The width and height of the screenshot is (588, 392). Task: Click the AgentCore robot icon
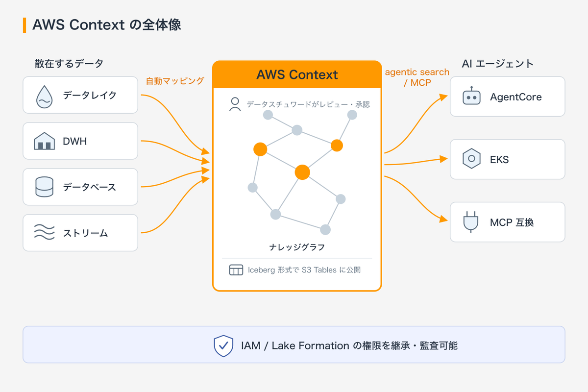[471, 97]
